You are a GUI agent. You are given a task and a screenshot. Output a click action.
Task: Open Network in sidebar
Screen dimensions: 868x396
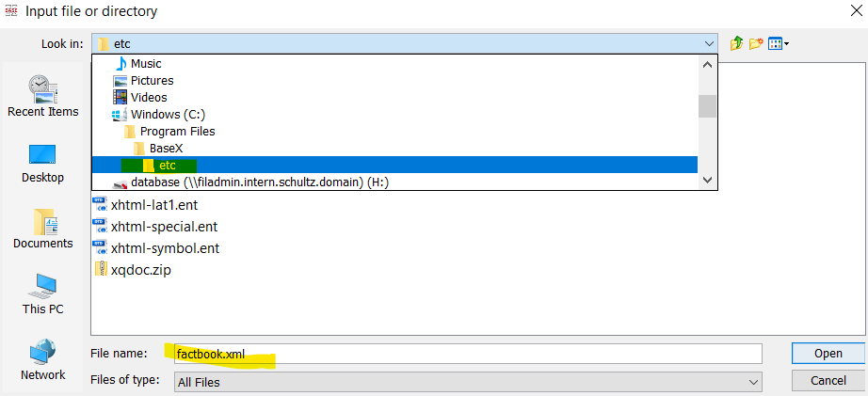coord(43,360)
